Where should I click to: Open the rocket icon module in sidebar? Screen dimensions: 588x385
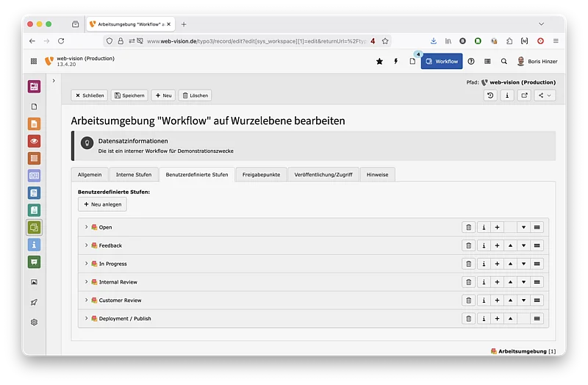(34, 302)
